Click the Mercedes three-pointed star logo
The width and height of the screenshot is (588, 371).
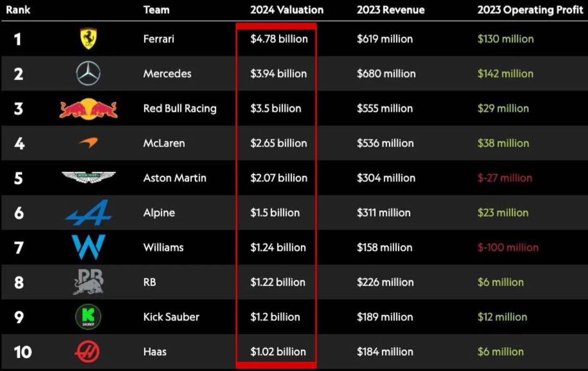click(88, 73)
